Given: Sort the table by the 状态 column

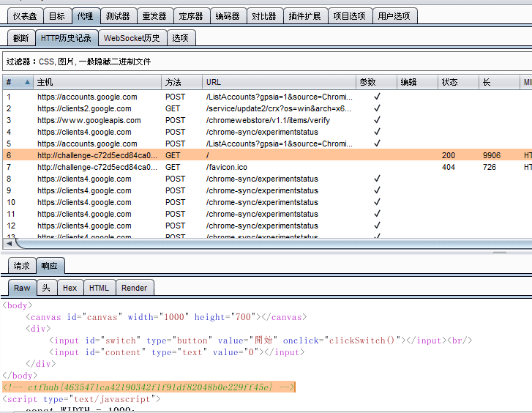Looking at the screenshot, I should pos(457,83).
